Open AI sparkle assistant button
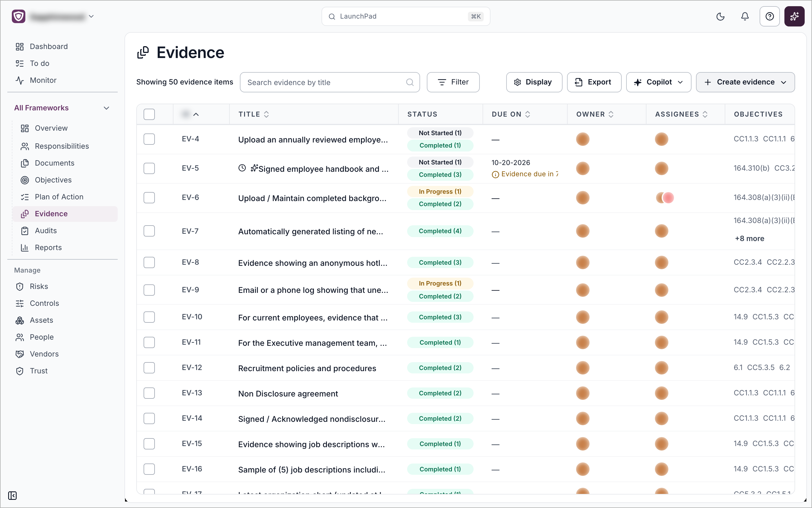Viewport: 812px width, 508px height. tap(794, 16)
